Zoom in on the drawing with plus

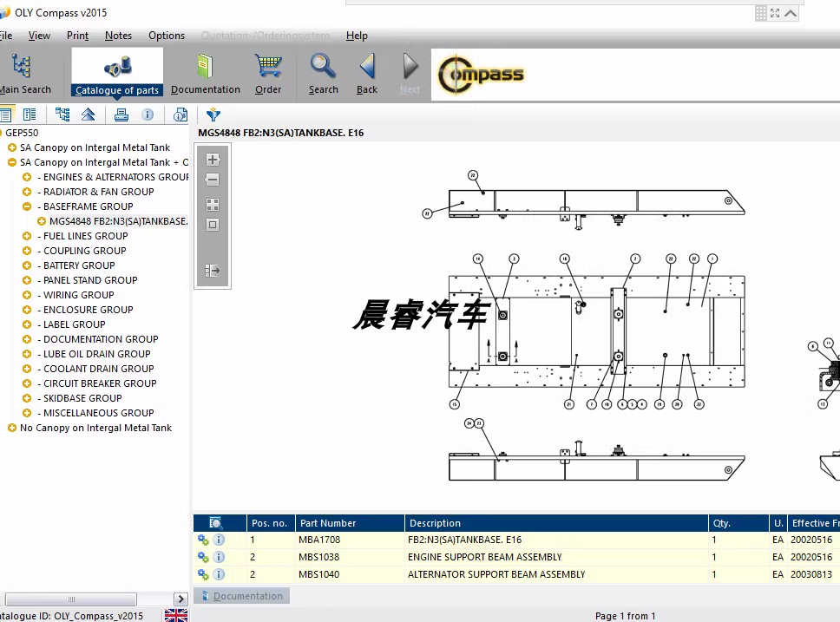213,160
